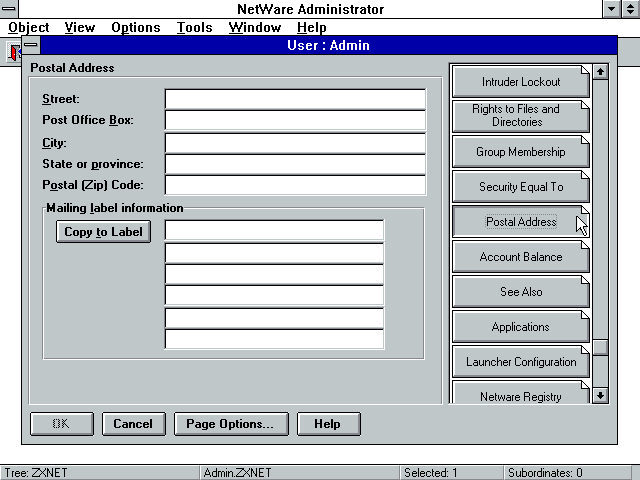Image resolution: width=640 pixels, height=480 pixels.
Task: Click the Selected: 1 status entry
Action: tap(431, 473)
